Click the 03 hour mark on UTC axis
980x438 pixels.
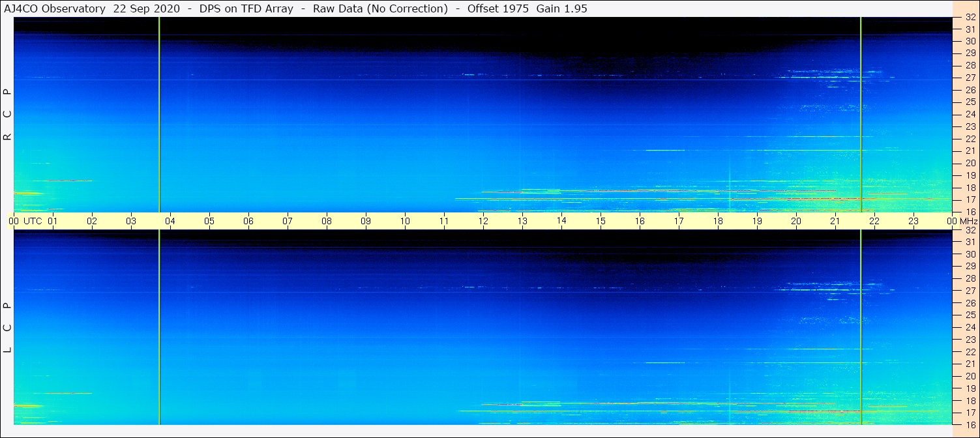[131, 221]
